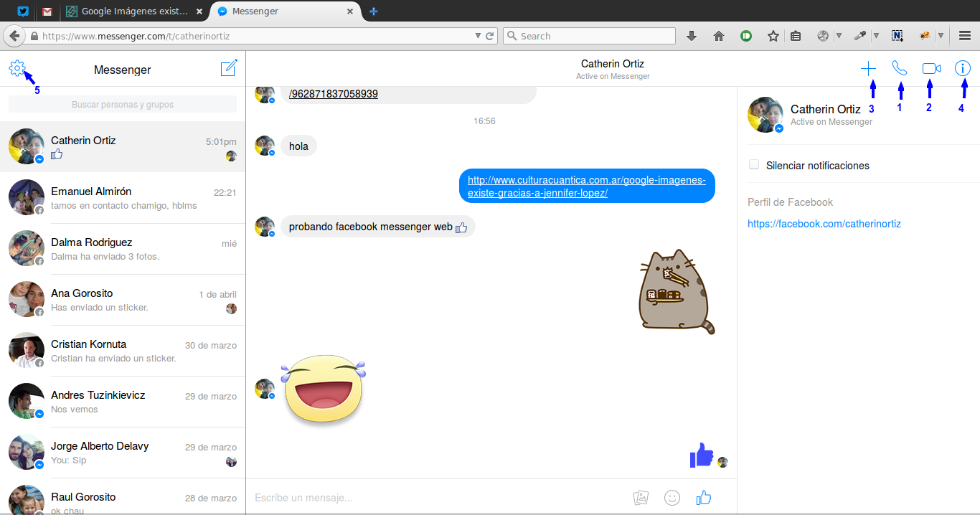The height and width of the screenshot is (515, 980).
Task: Open the Firefox hamburger menu
Action: (963, 35)
